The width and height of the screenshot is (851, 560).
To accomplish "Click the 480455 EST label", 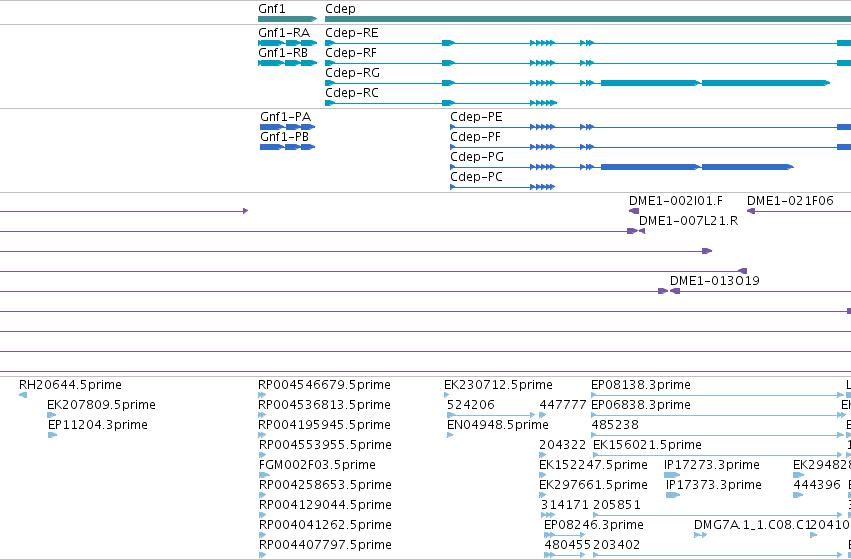I will point(568,545).
